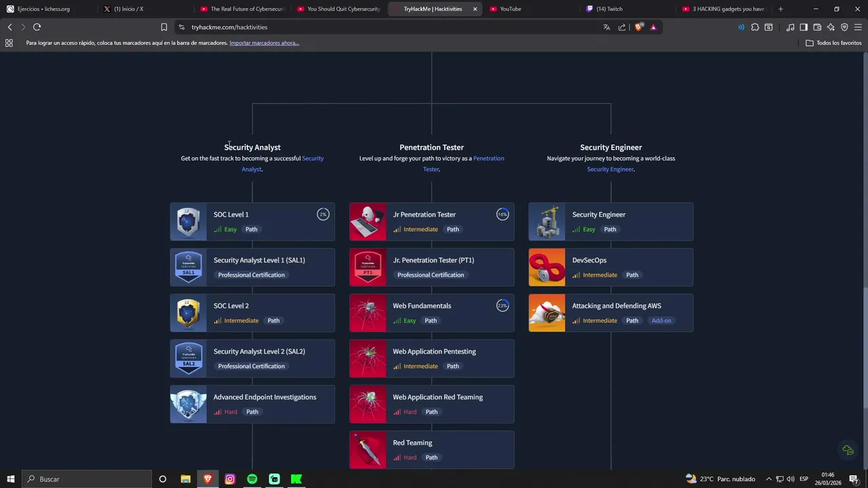Open the PT1 certification badge icon
This screenshot has width=868, height=488.
point(368,267)
